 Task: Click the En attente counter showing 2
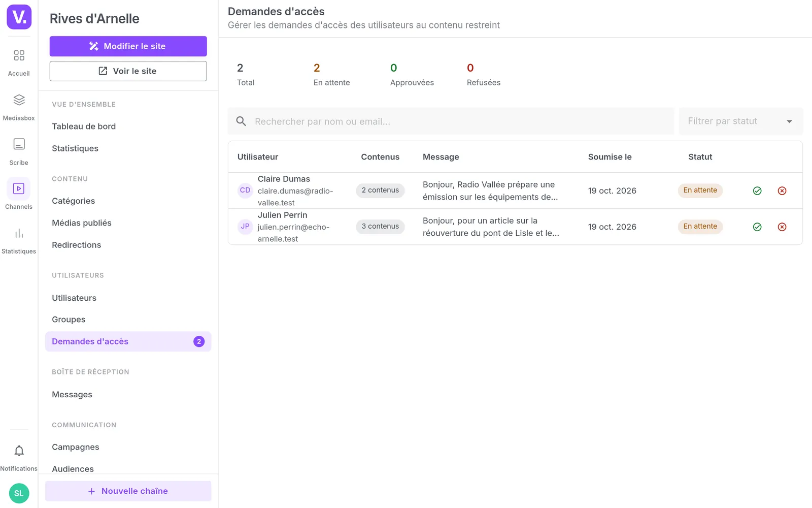331,75
